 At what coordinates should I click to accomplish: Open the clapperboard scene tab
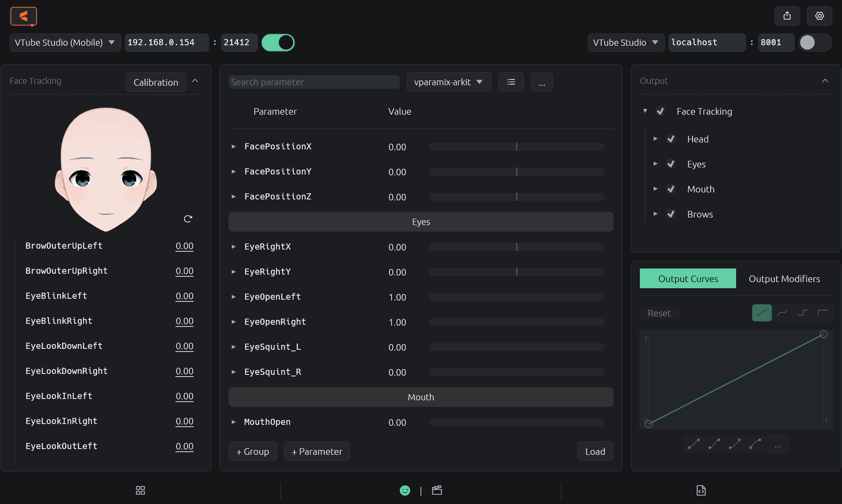pos(437,490)
